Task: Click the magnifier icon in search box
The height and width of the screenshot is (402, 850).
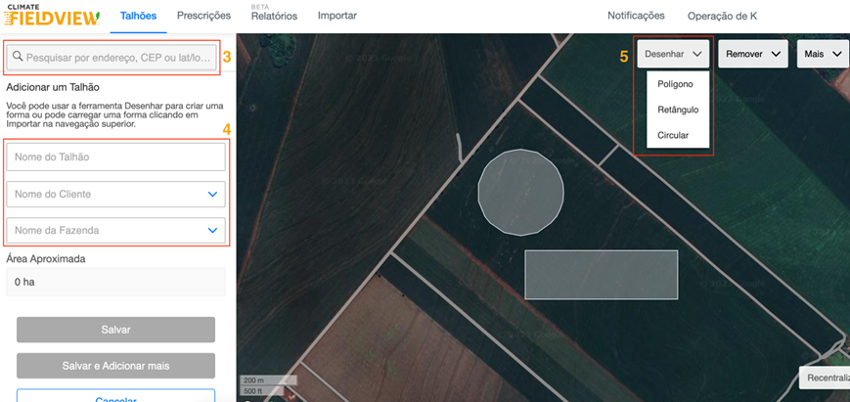Action: coord(17,58)
